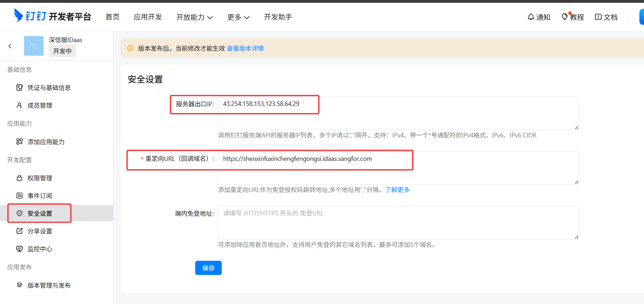Follow the 查看版本详情 link
644x304 pixels.
245,48
